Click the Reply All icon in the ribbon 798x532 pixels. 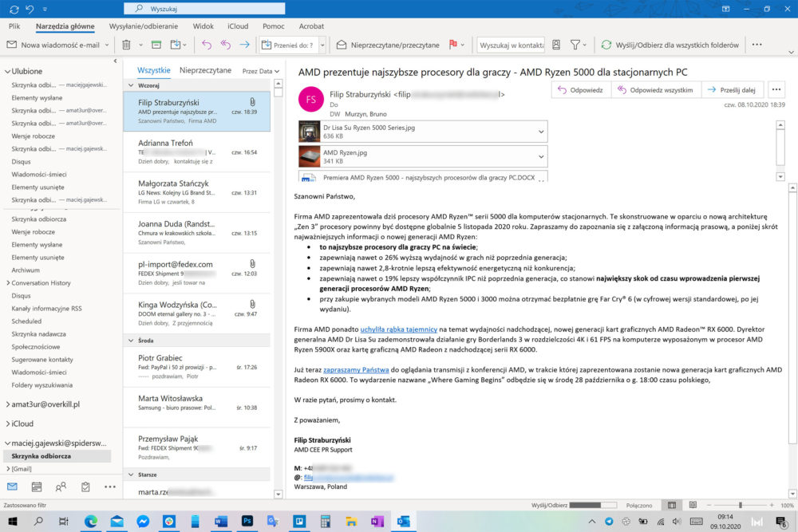[226, 45]
